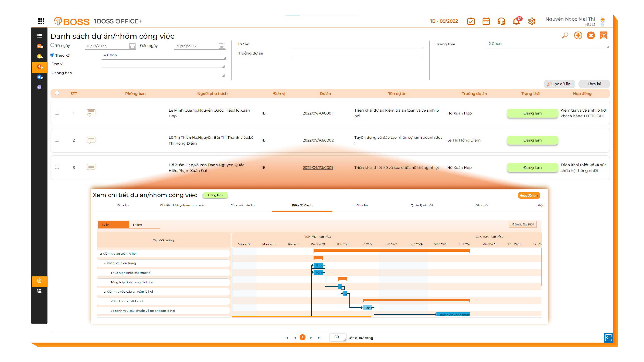The width and height of the screenshot is (644, 362).
Task: Click the task checklist icon in header
Action: 471,21
